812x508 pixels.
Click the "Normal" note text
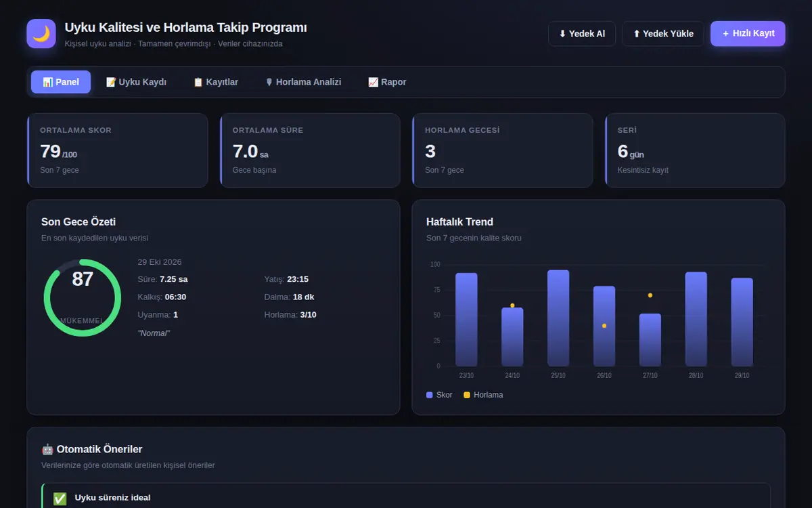(x=154, y=333)
